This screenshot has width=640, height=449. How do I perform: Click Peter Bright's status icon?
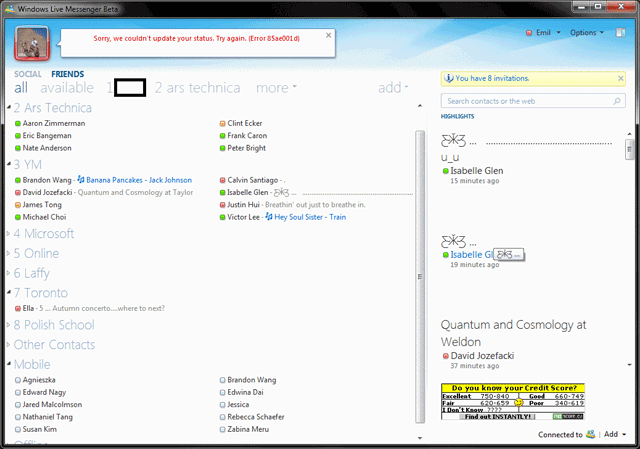(222, 148)
